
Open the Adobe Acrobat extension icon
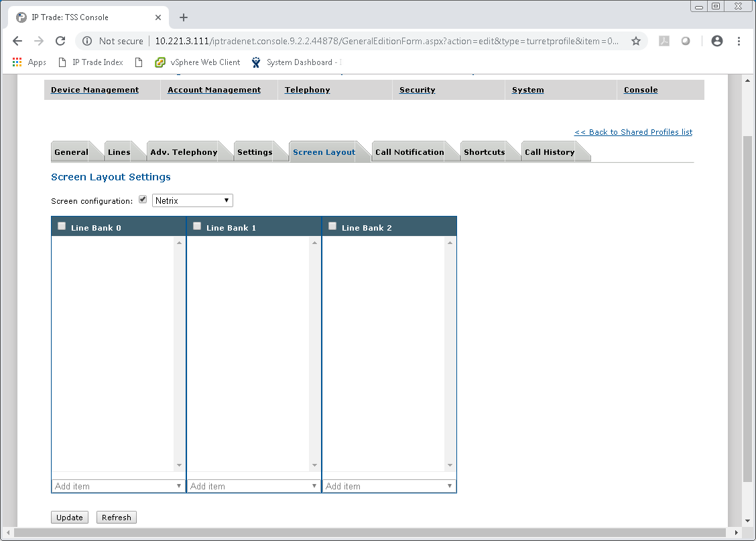[664, 41]
